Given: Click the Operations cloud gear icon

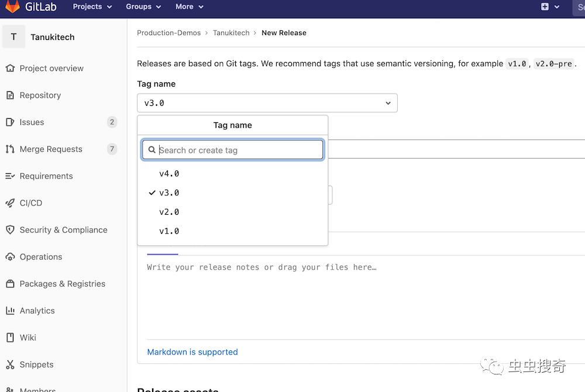Looking at the screenshot, I should point(10,257).
